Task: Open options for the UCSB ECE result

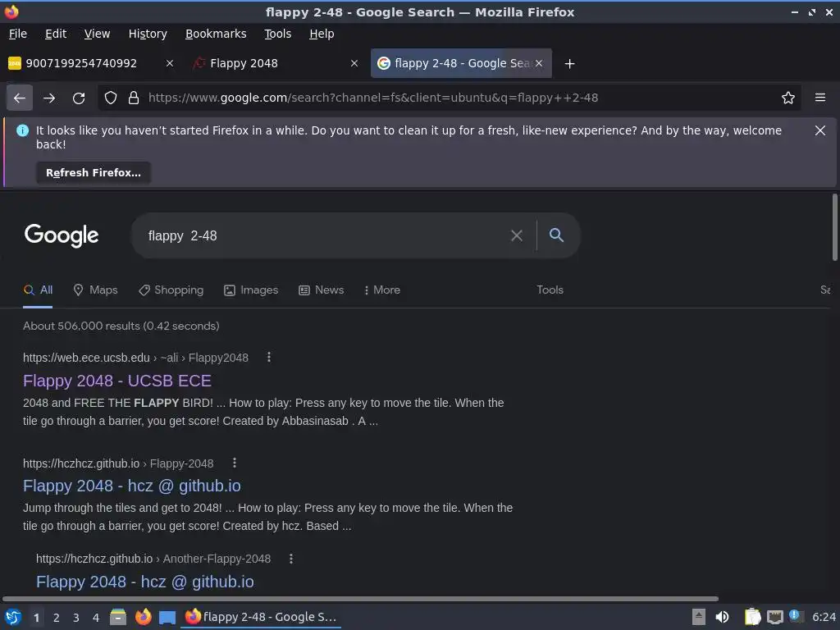Action: click(269, 358)
